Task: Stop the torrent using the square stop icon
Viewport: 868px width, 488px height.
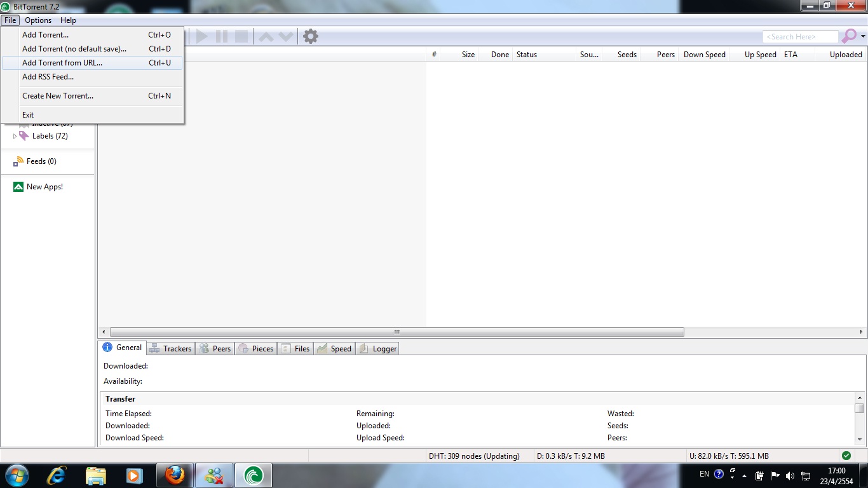Action: tap(241, 36)
